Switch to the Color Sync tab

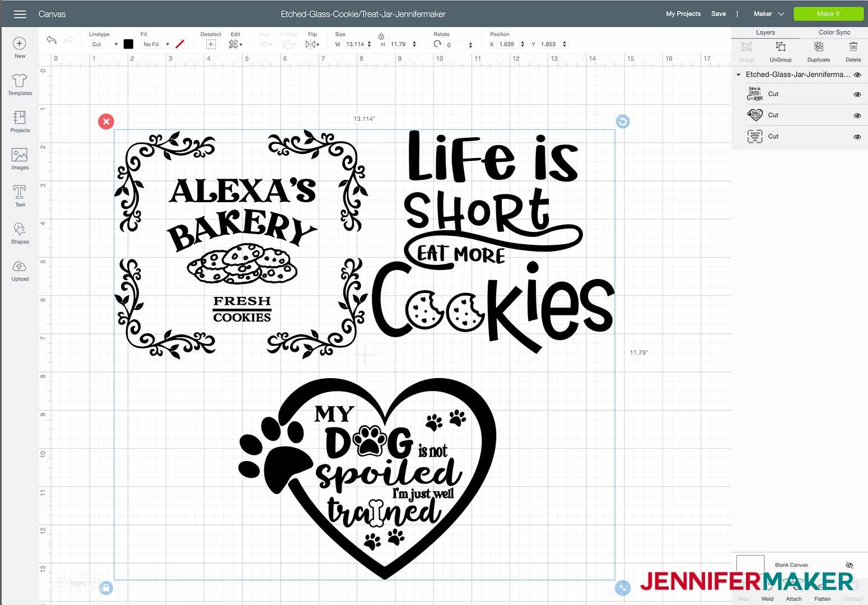[x=834, y=32]
